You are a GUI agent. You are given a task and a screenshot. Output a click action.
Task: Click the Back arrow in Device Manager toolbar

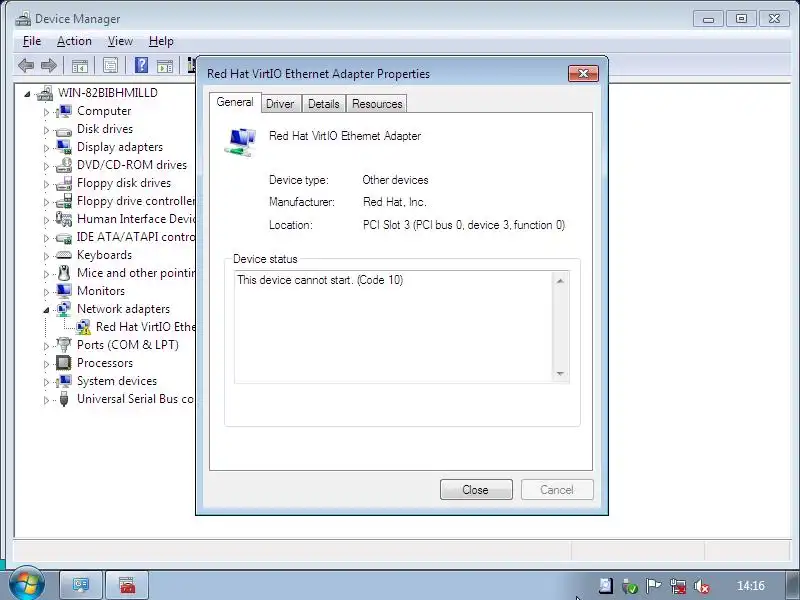26,65
